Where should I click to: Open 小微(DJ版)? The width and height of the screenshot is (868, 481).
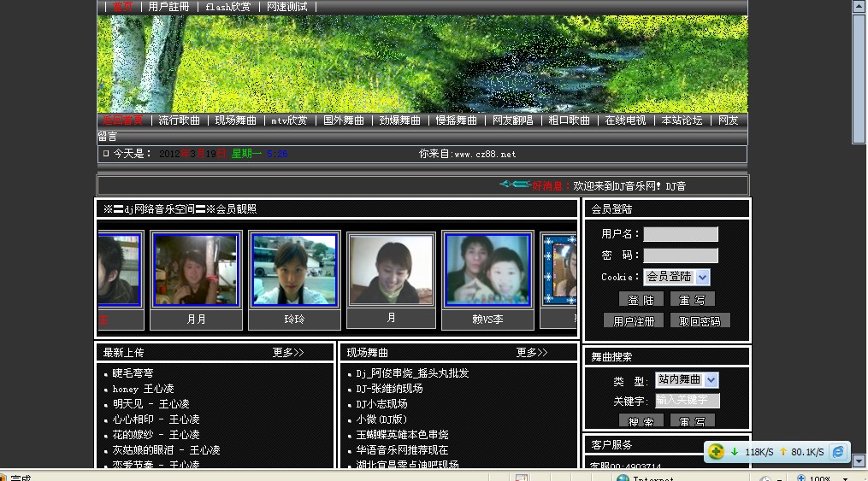pyautogui.click(x=381, y=419)
